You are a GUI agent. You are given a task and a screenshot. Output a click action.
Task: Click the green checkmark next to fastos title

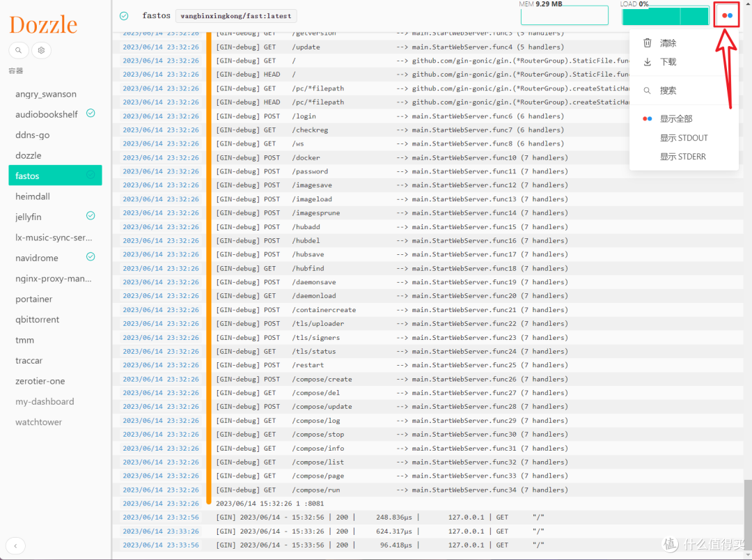tap(124, 15)
